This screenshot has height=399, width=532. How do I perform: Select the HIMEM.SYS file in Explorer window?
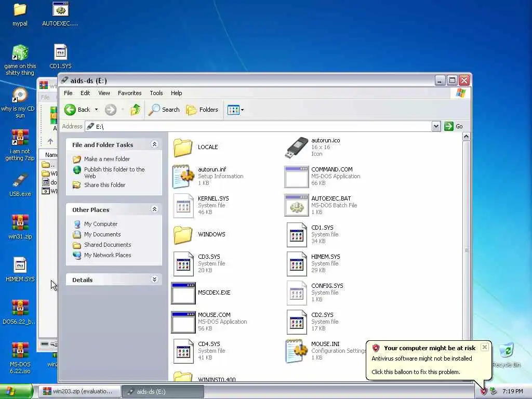click(x=313, y=263)
